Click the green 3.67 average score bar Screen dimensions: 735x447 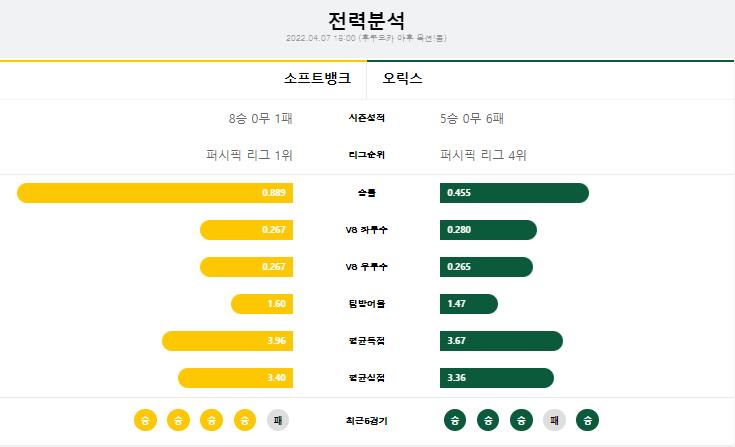pyautogui.click(x=501, y=341)
